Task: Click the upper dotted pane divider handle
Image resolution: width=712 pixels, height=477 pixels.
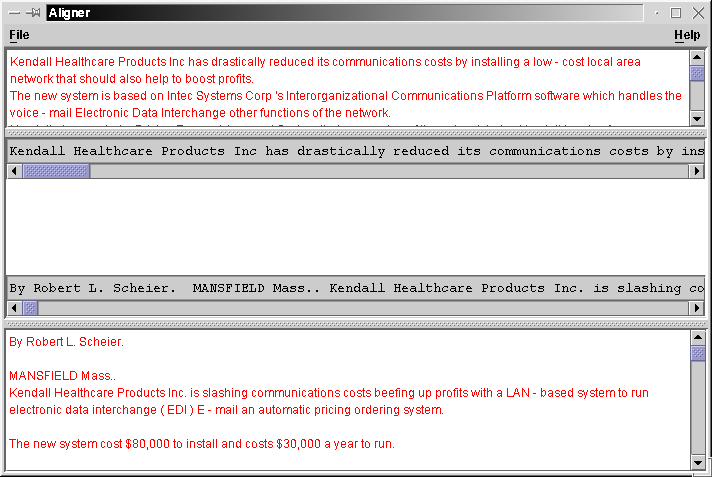Action: pyautogui.click(x=356, y=133)
